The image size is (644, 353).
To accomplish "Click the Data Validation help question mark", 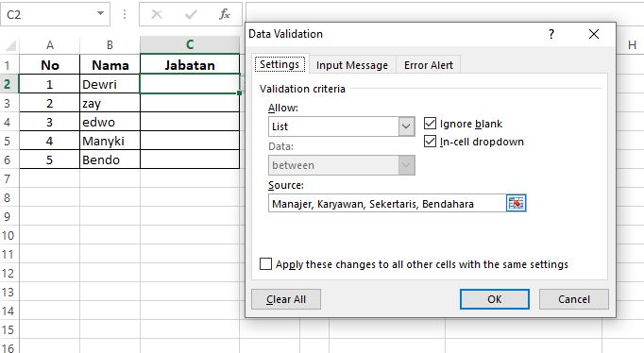I will [551, 34].
